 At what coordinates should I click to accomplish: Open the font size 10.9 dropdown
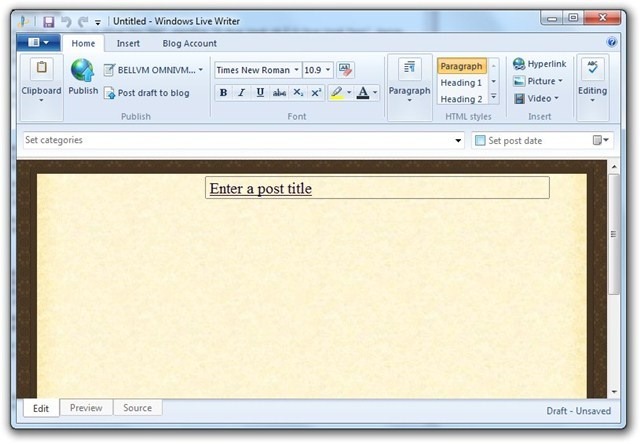tap(317, 70)
